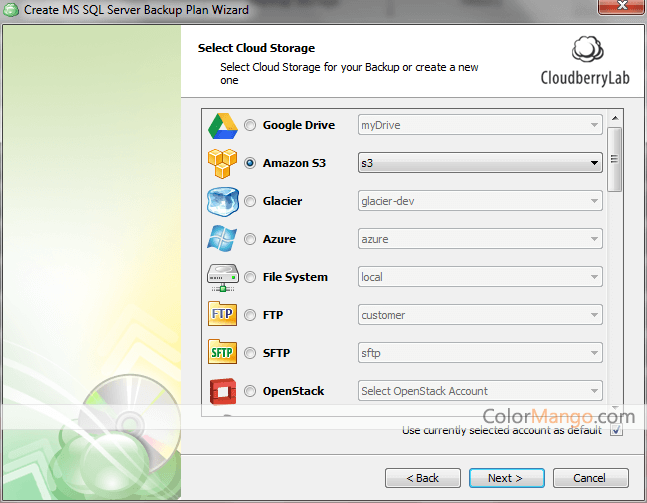Select the SFTP radio option
This screenshot has height=503, width=647.
pyautogui.click(x=250, y=353)
